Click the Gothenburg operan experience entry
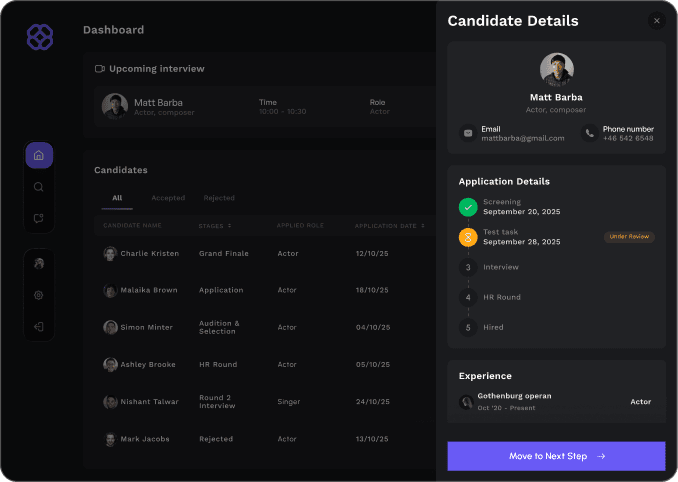678x482 pixels. [x=556, y=402]
